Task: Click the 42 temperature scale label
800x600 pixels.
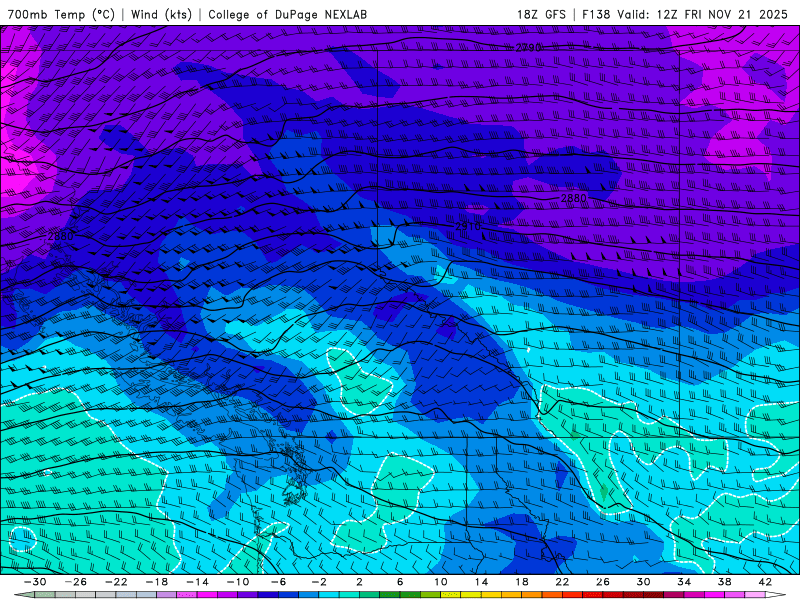Action: coord(765,582)
